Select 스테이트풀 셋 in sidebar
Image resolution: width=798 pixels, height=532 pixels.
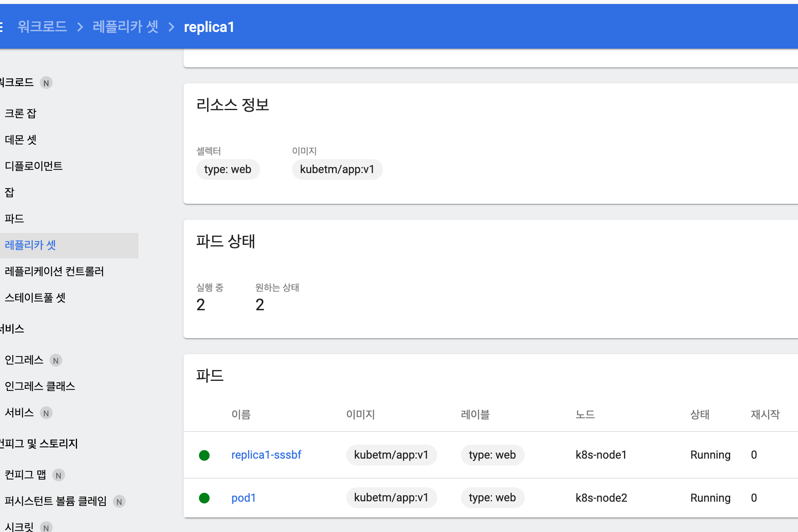(35, 298)
